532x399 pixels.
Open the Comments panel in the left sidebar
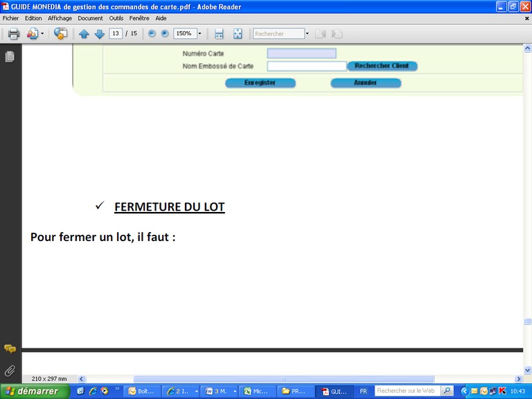coord(10,349)
